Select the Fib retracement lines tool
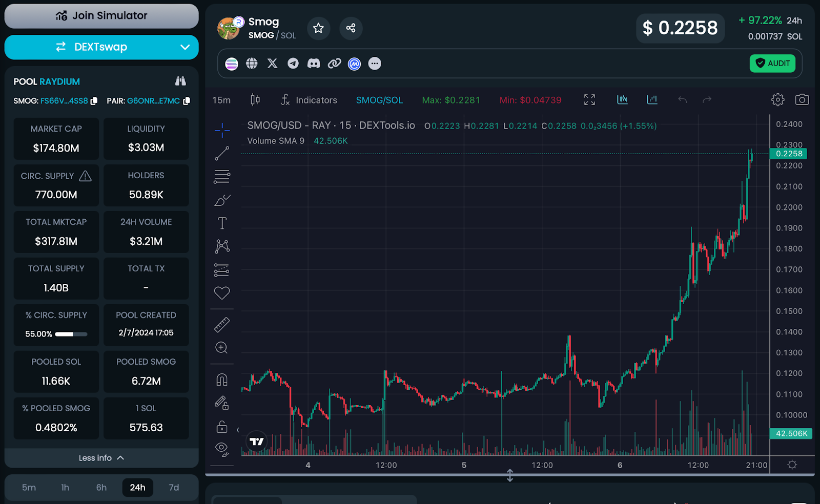Image resolution: width=820 pixels, height=504 pixels. 222,177
